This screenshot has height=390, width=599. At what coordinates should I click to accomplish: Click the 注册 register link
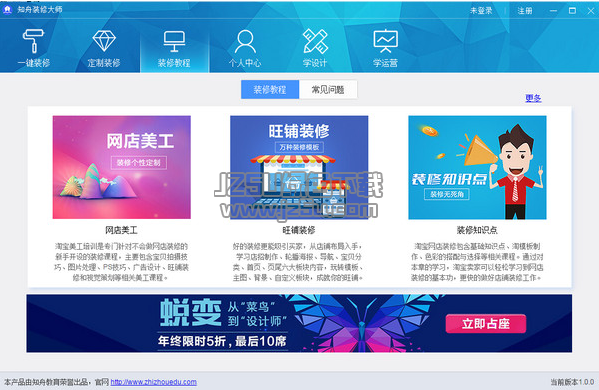click(x=525, y=11)
